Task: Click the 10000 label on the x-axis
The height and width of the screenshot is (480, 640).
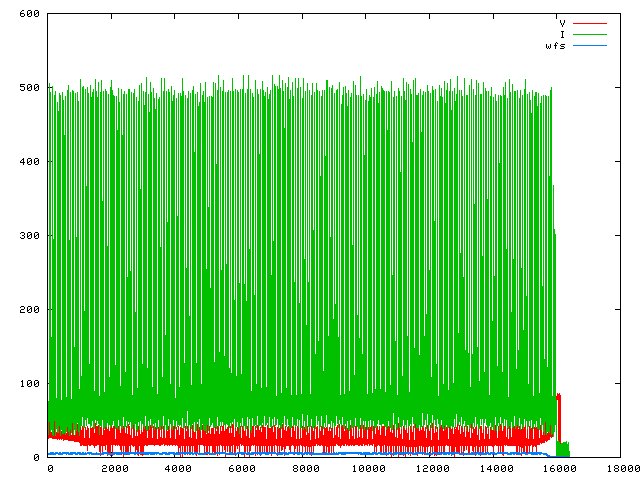Action: point(369,469)
